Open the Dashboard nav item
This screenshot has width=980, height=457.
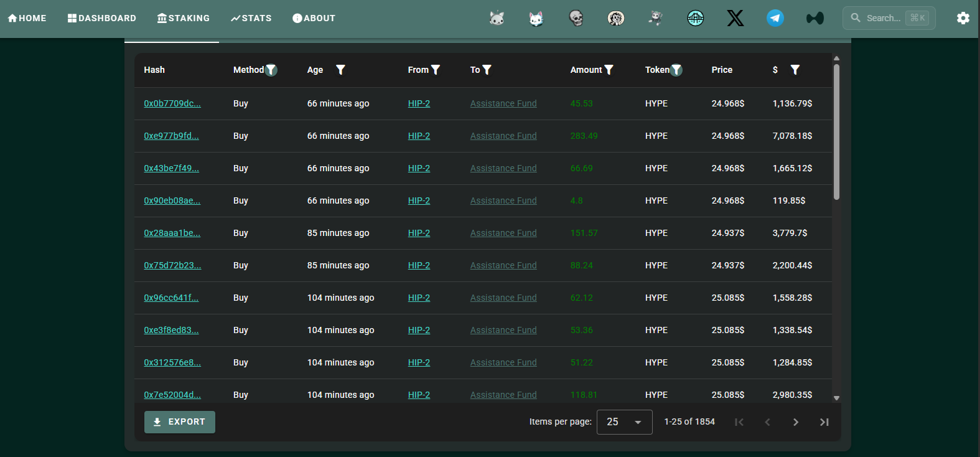102,18
